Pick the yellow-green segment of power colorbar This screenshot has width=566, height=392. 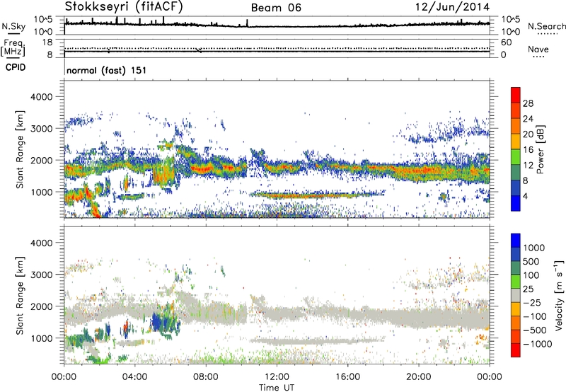(516, 157)
